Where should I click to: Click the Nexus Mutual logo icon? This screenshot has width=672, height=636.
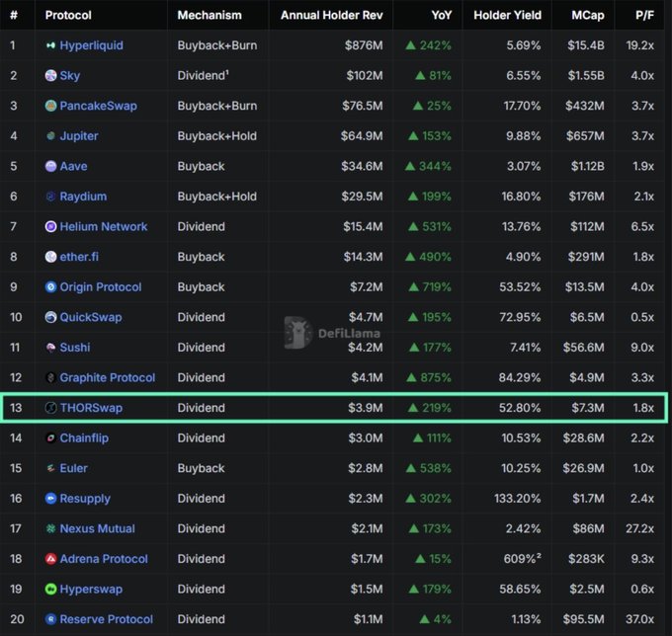tap(50, 528)
